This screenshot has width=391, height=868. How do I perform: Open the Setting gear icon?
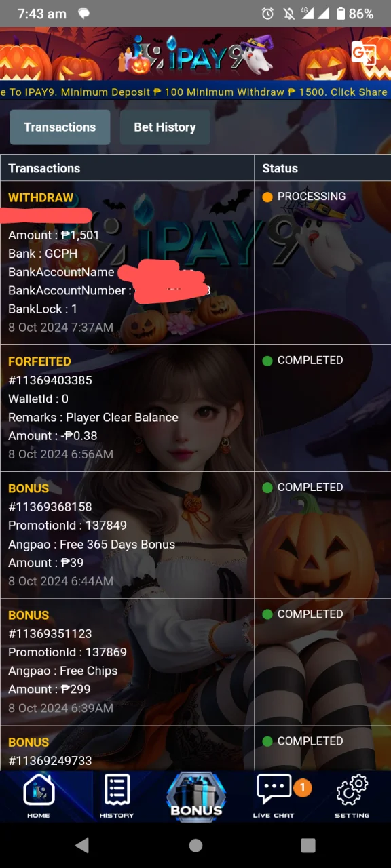352,796
